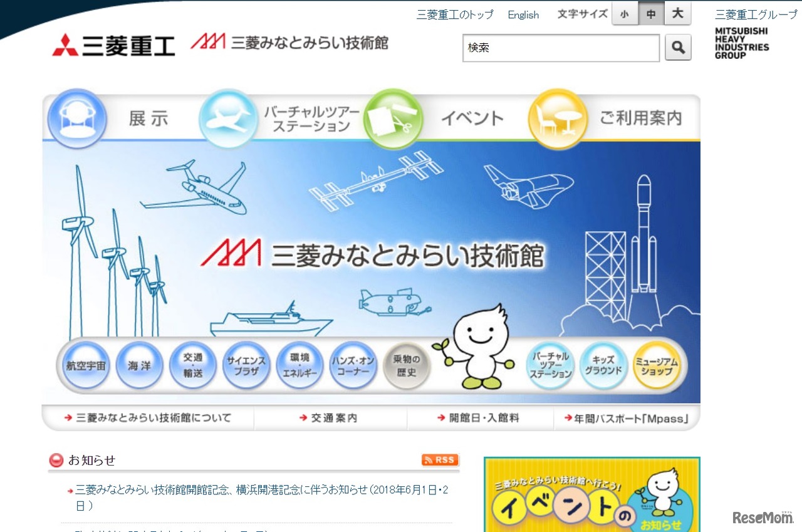Select the ハンズ・オンコーナー round button
Image resolution: width=802 pixels, height=532 pixels.
tap(353, 365)
